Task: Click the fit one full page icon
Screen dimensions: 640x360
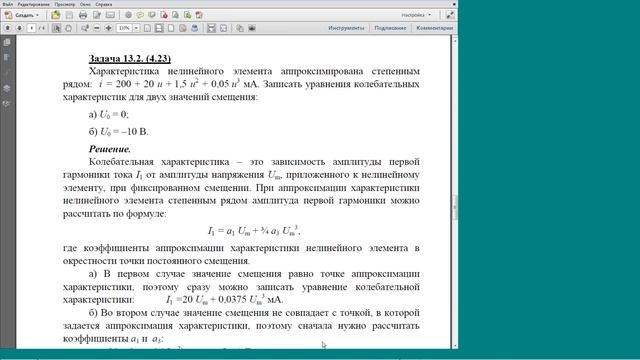Action: pyautogui.click(x=147, y=28)
